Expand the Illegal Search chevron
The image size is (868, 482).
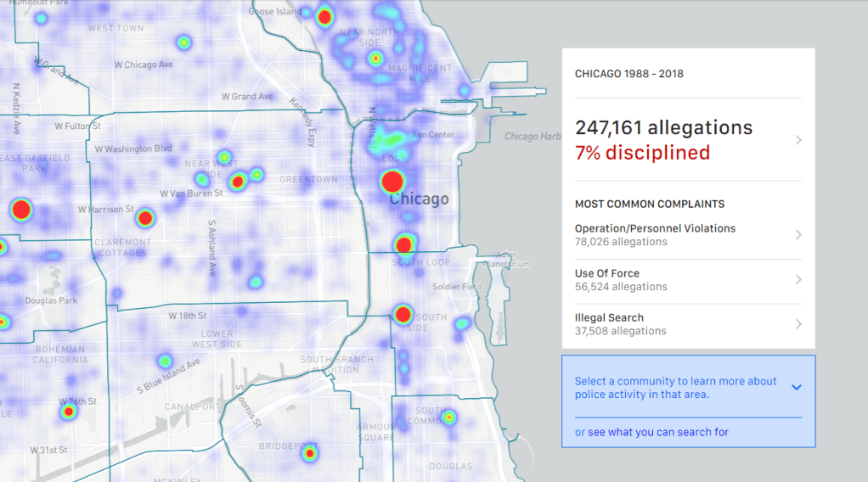pyautogui.click(x=798, y=324)
